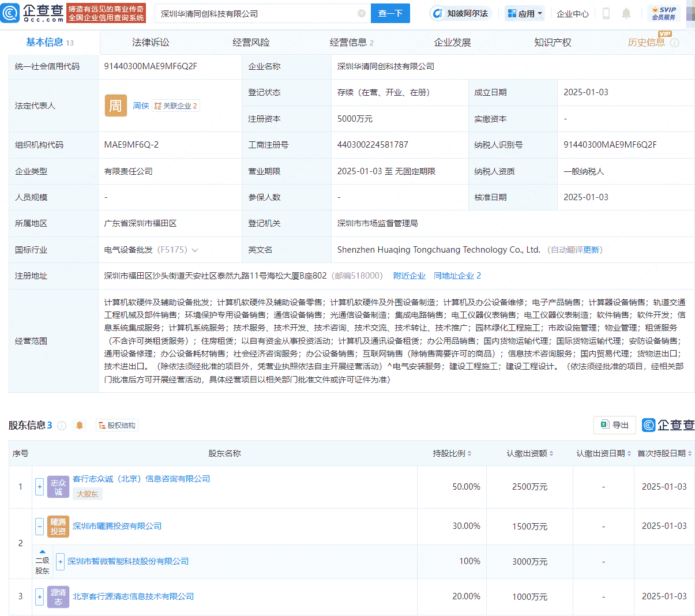Click inside the company name search field
Screen dimensions: 695x616
260,13
